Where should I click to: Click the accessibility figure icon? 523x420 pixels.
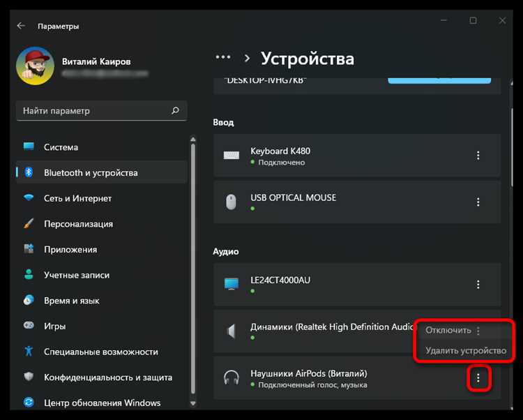(x=29, y=351)
